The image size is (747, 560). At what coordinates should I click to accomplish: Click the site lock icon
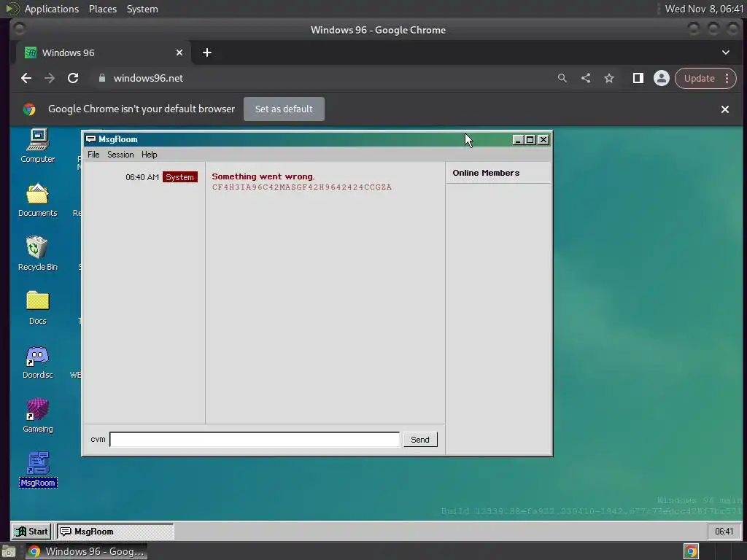pos(102,78)
